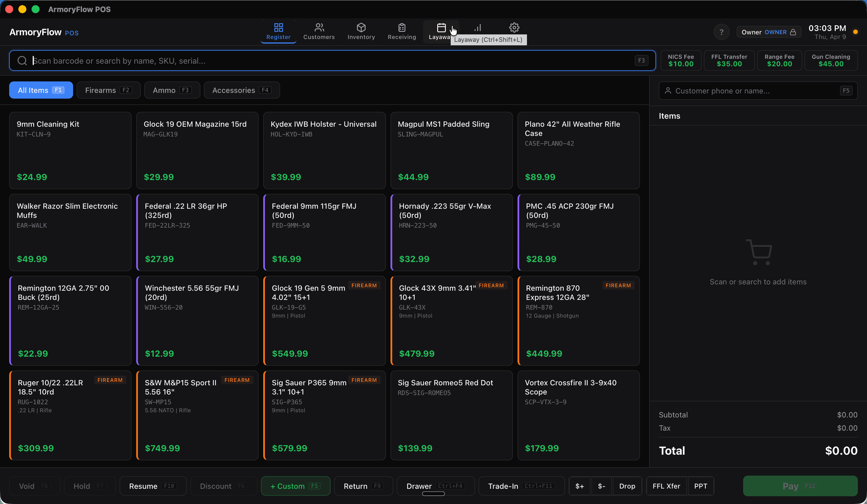The height and width of the screenshot is (504, 867).
Task: Open the reports bar chart icon
Action: (x=478, y=28)
